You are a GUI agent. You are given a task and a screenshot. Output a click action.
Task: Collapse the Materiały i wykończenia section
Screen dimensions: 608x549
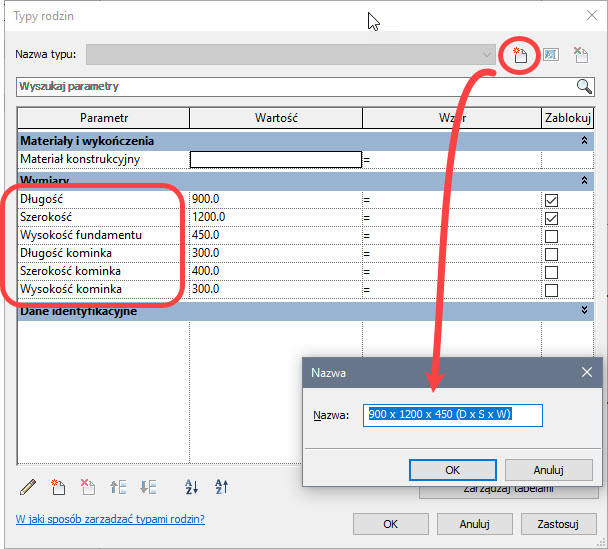583,142
